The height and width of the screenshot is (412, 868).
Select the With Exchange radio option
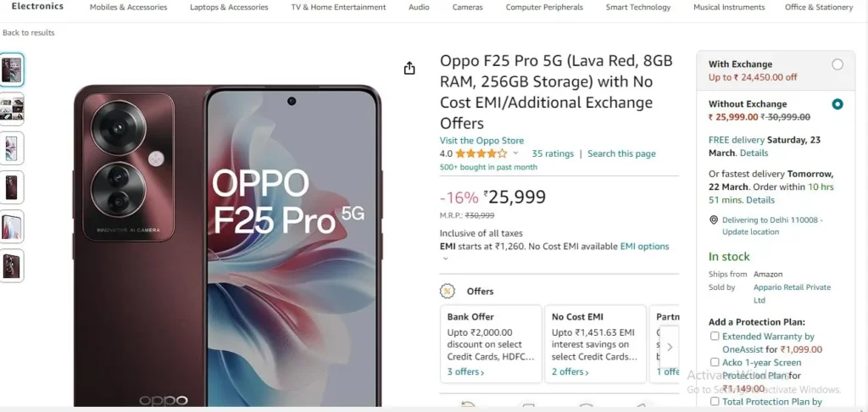837,64
